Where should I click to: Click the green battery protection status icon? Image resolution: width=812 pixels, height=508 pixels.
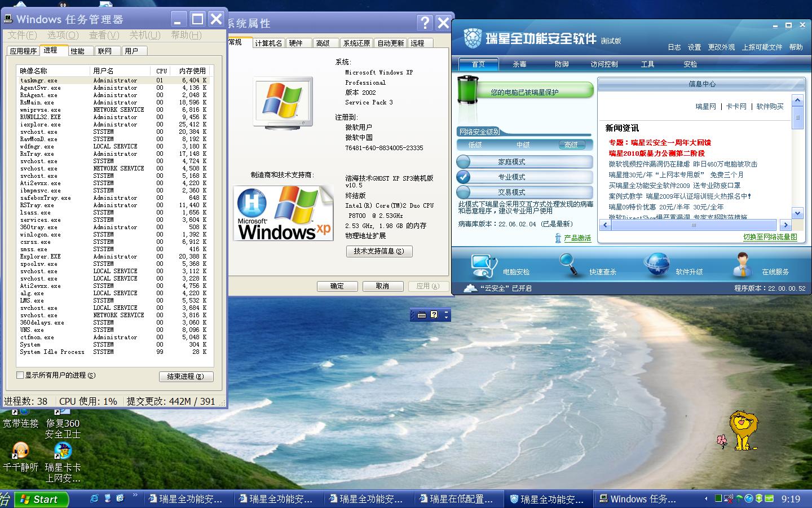click(467, 90)
